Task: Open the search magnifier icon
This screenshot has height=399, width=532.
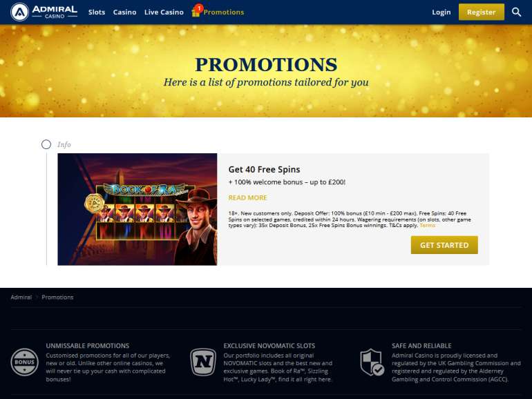Action: (516, 12)
